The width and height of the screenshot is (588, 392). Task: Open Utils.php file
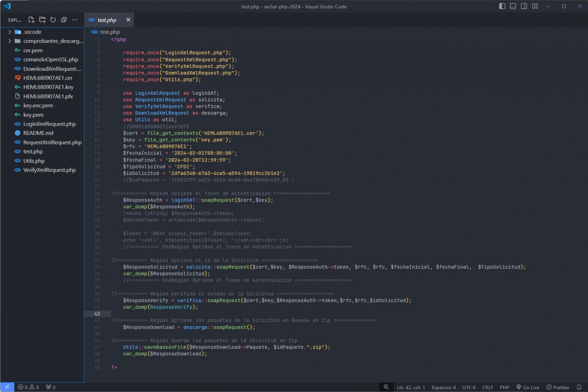pyautogui.click(x=42, y=160)
